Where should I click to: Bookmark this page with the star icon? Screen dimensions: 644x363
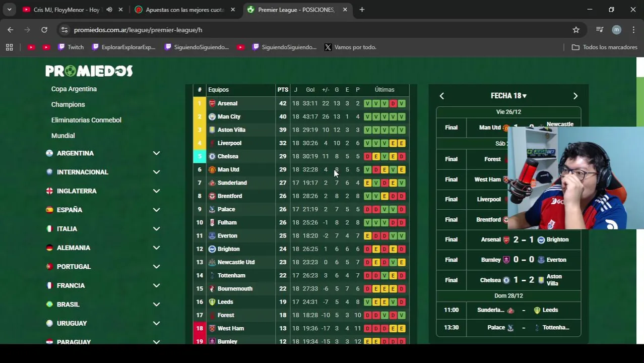[576, 30]
